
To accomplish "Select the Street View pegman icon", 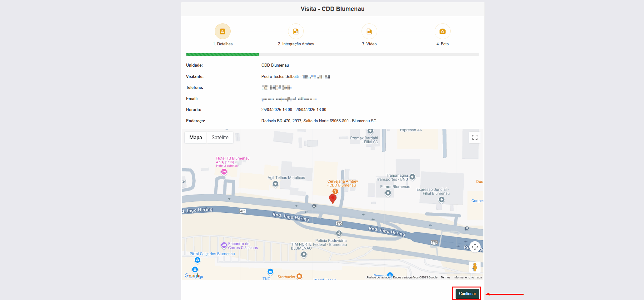I will pyautogui.click(x=475, y=267).
